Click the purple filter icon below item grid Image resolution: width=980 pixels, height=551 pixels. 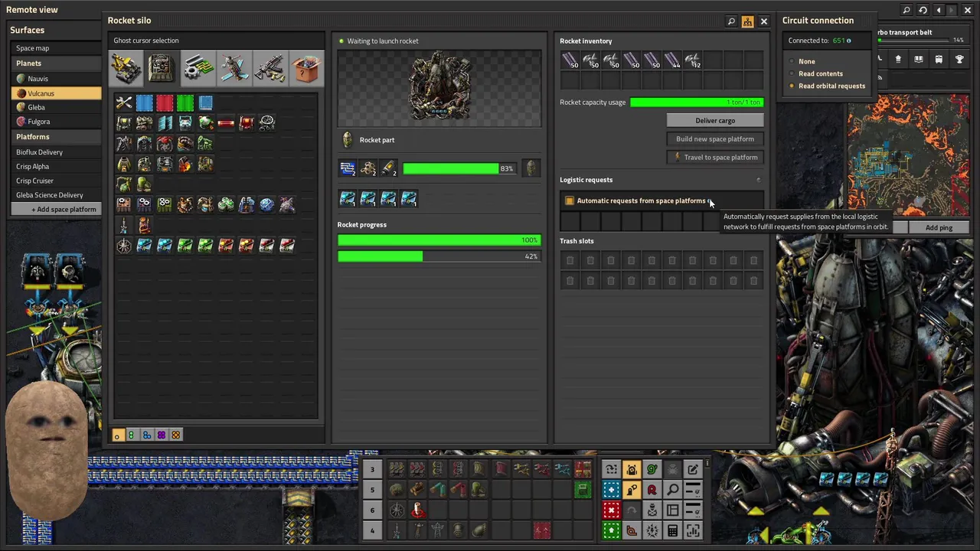161,435
